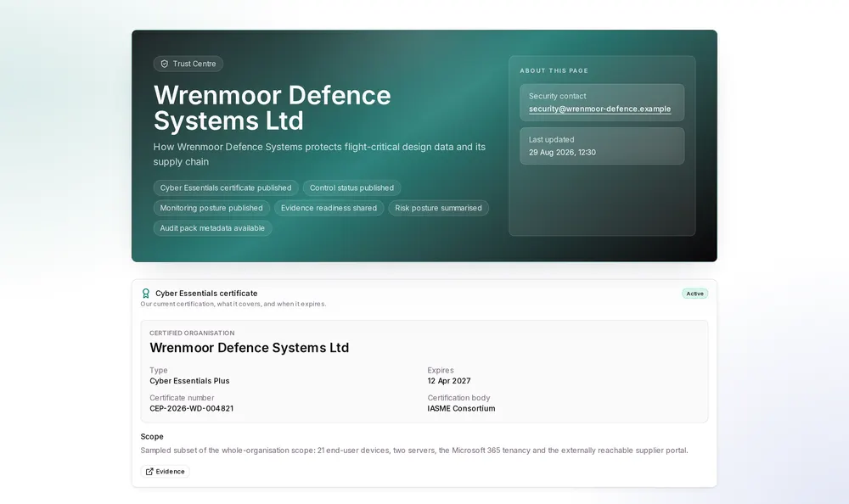Select the Evidence readiness shared chip
849x504 pixels.
tap(329, 208)
